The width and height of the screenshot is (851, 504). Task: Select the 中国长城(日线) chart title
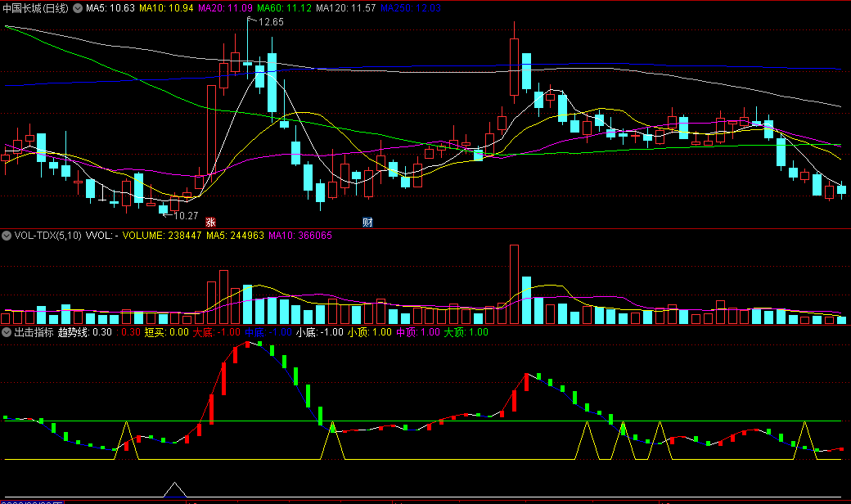36,8
